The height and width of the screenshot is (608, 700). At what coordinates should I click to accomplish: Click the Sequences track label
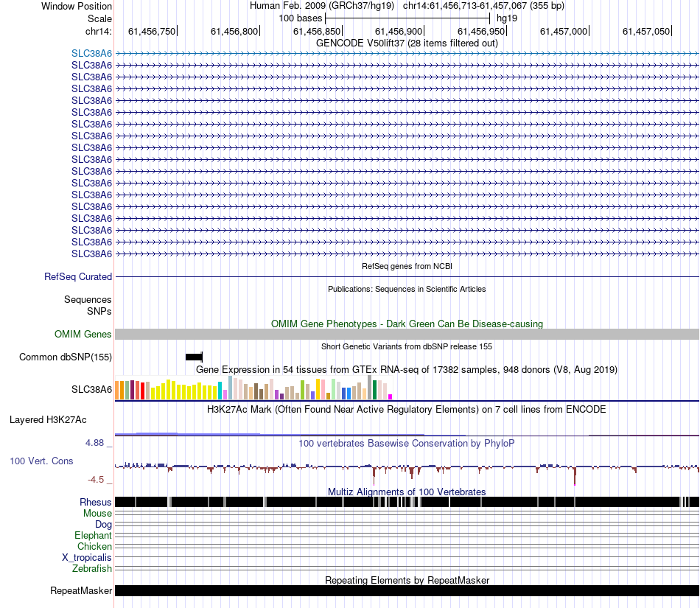[x=88, y=299]
